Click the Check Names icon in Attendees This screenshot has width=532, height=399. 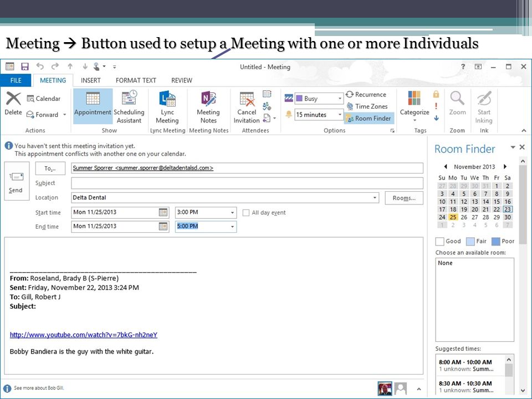pyautogui.click(x=267, y=106)
